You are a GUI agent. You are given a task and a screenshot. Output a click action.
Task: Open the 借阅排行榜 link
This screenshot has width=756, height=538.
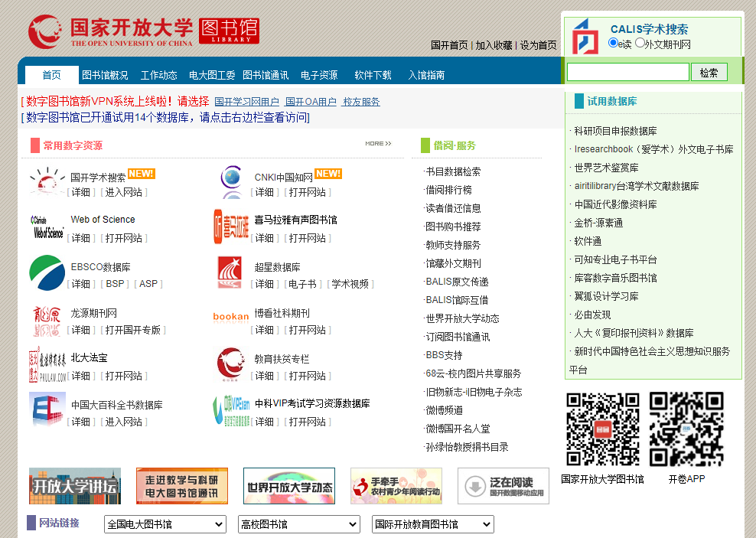point(448,190)
